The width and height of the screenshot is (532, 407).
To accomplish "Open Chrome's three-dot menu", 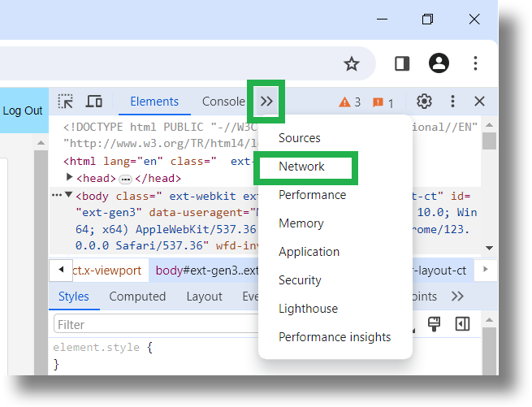I will pyautogui.click(x=475, y=63).
